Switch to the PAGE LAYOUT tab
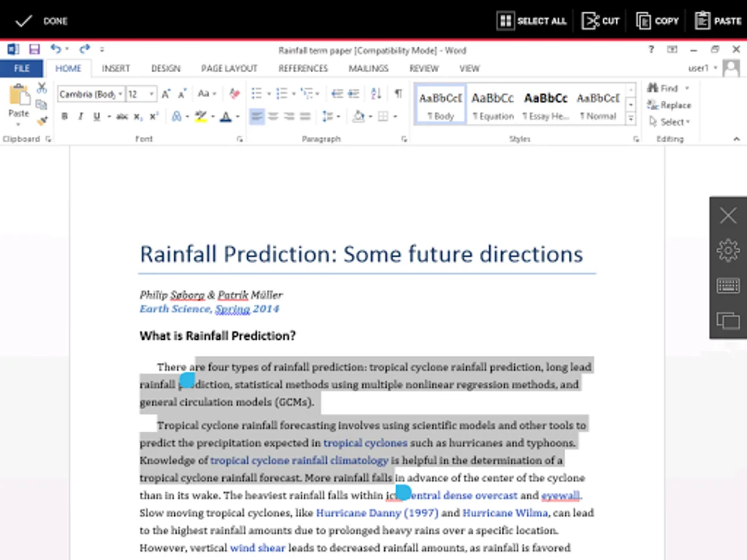 pyautogui.click(x=229, y=68)
